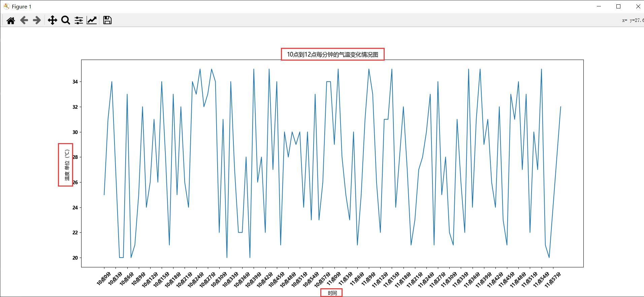The width and height of the screenshot is (644, 297).
Task: Click the Figure 1 window icon
Action: click(x=6, y=6)
